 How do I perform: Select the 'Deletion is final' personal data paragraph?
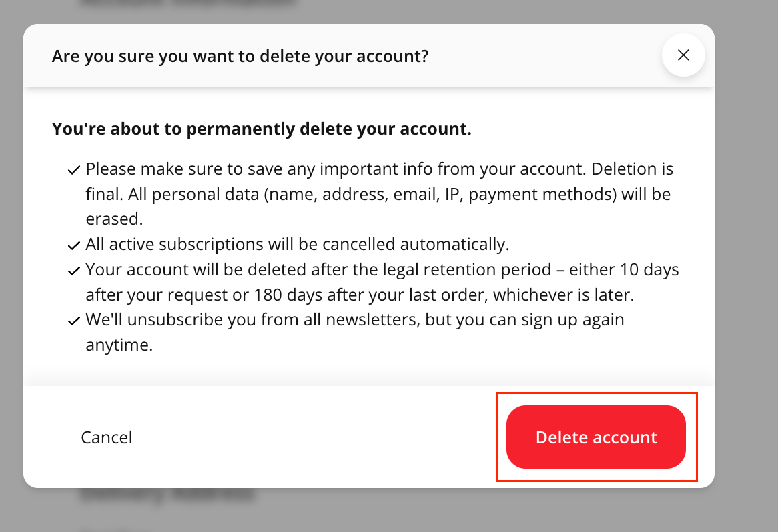(x=379, y=195)
